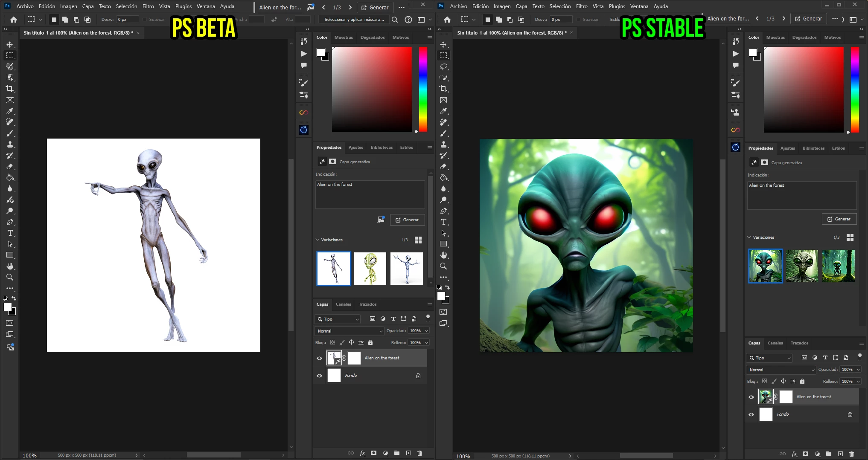
Task: Select the Rectangular Marquee tool in PS Stable toolbar
Action: point(443,55)
